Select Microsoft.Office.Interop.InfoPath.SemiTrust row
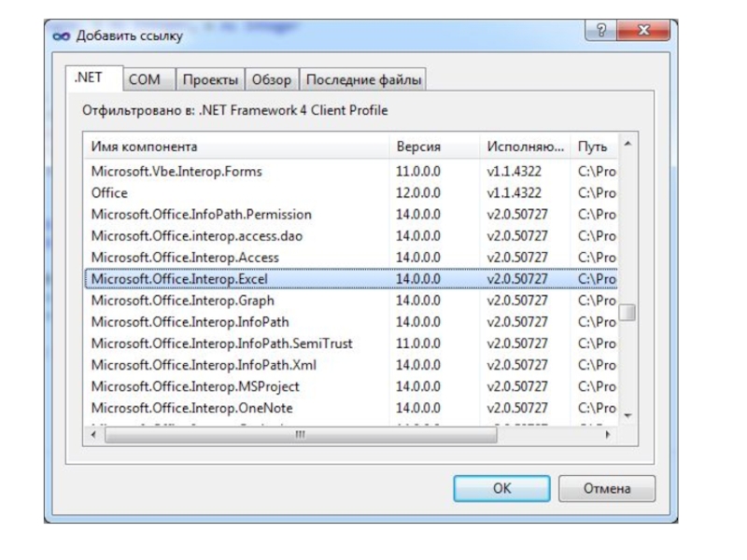 click(221, 343)
